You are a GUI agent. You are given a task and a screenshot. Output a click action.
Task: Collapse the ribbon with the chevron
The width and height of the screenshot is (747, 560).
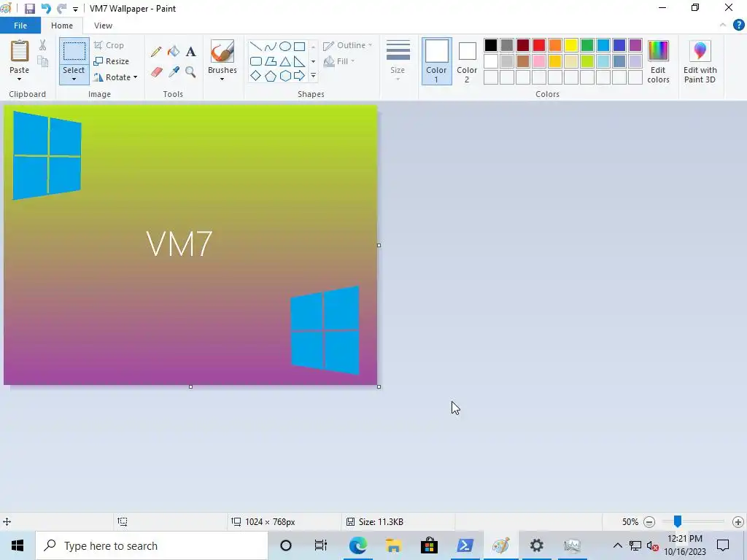click(x=723, y=26)
